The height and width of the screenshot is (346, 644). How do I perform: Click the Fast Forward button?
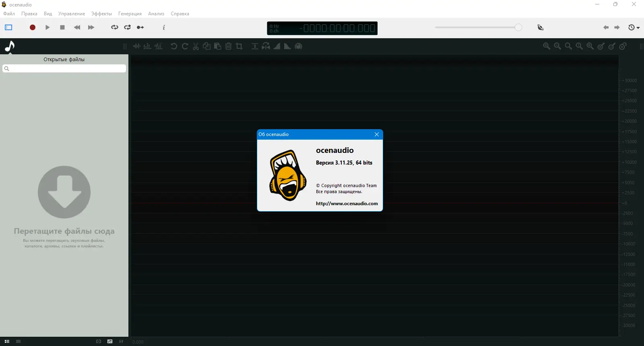coord(91,27)
